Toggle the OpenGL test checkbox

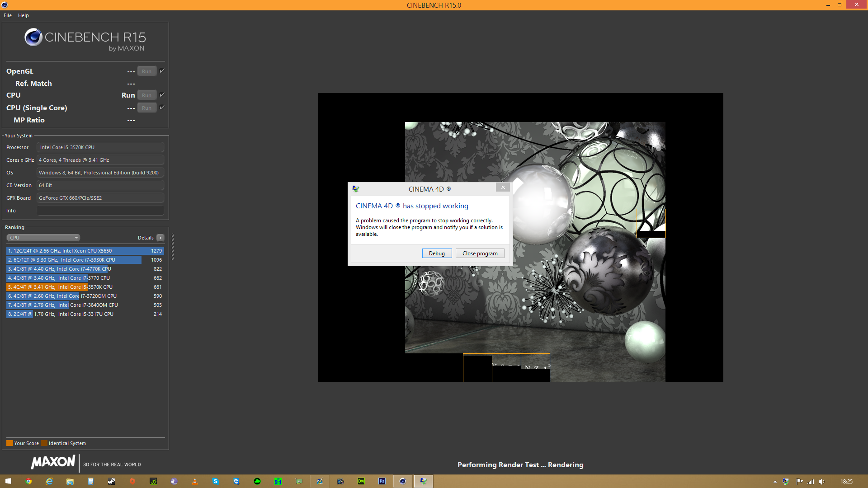[162, 71]
